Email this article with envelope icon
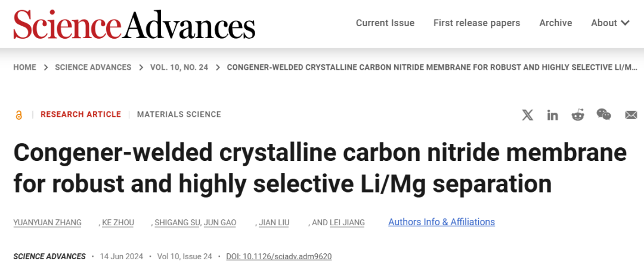 pos(631,116)
